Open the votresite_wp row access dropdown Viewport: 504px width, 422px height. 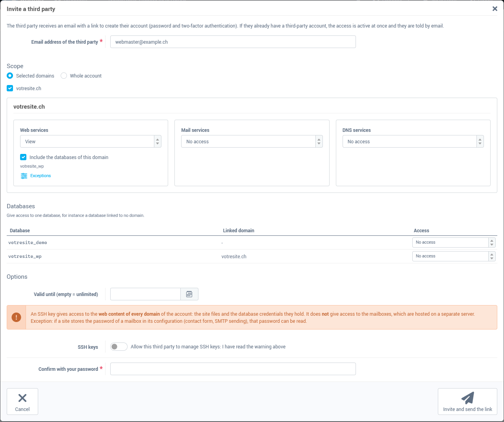coord(454,256)
